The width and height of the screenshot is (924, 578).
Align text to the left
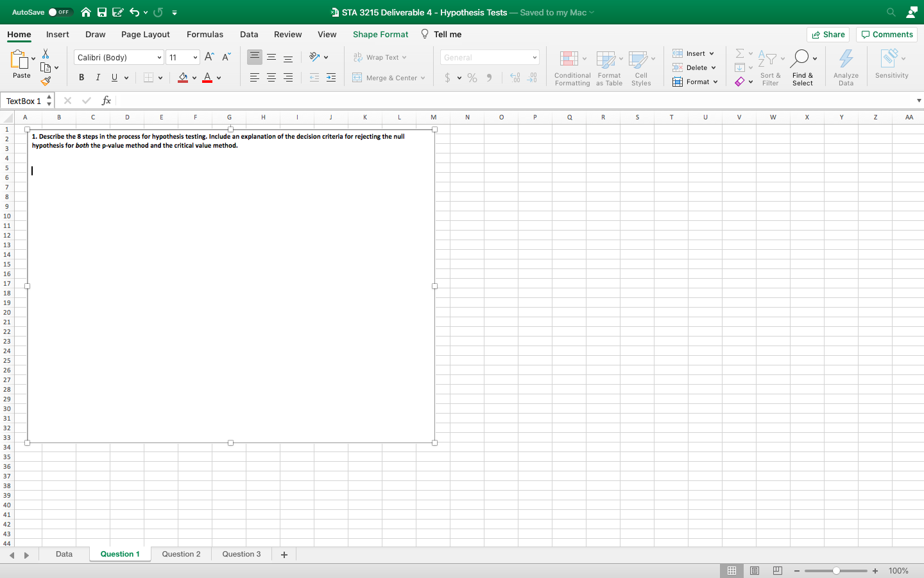tap(255, 78)
